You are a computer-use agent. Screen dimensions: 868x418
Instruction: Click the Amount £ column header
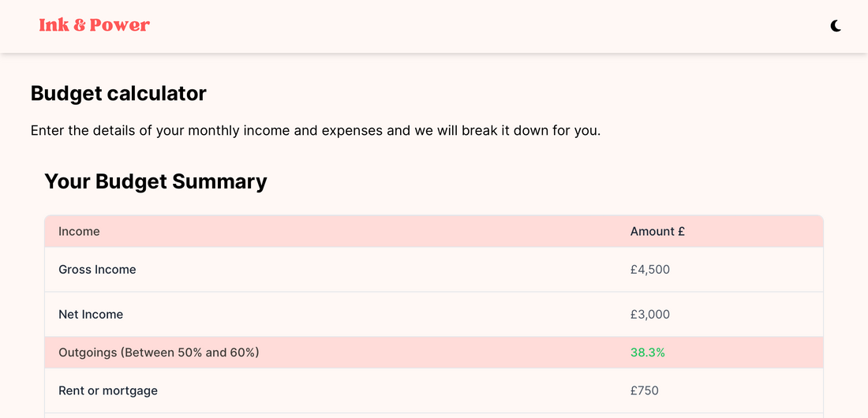[x=657, y=231]
